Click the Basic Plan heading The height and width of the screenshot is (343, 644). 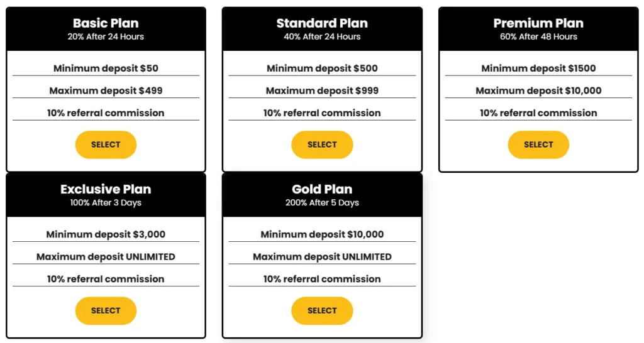click(x=106, y=23)
